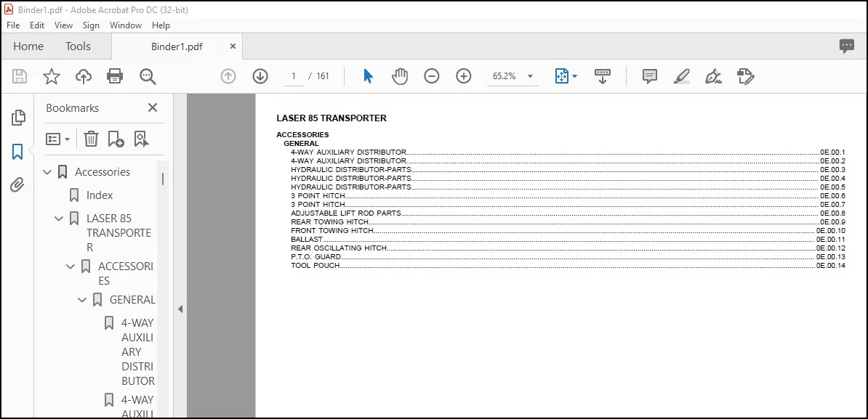Viewport: 868px width, 419px height.
Task: Zoom in with plus icon
Action: pyautogui.click(x=463, y=76)
